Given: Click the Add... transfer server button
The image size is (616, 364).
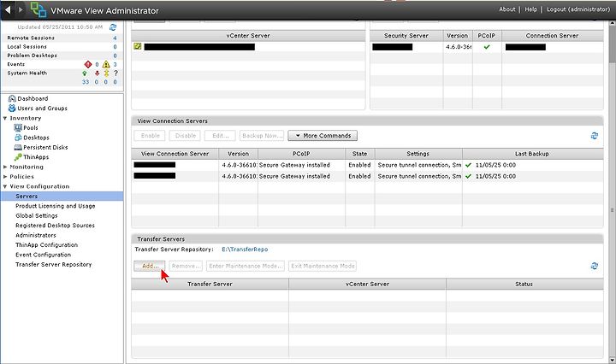Looking at the screenshot, I should click(x=150, y=266).
